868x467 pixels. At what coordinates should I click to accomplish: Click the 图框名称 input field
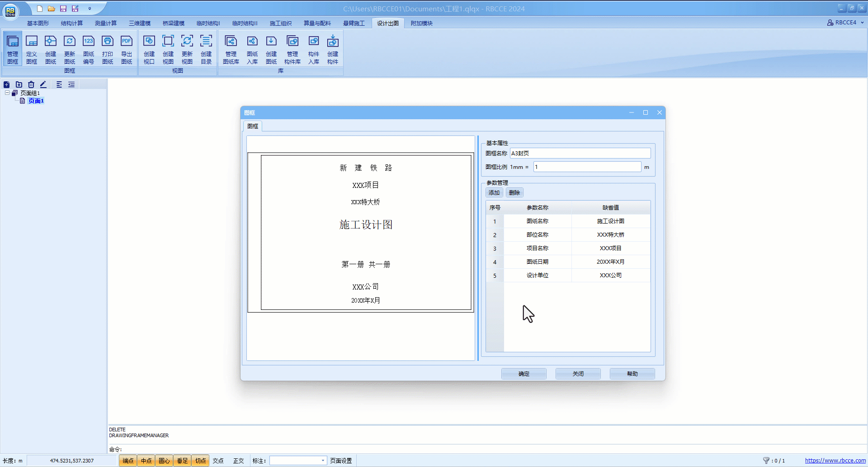(580, 154)
